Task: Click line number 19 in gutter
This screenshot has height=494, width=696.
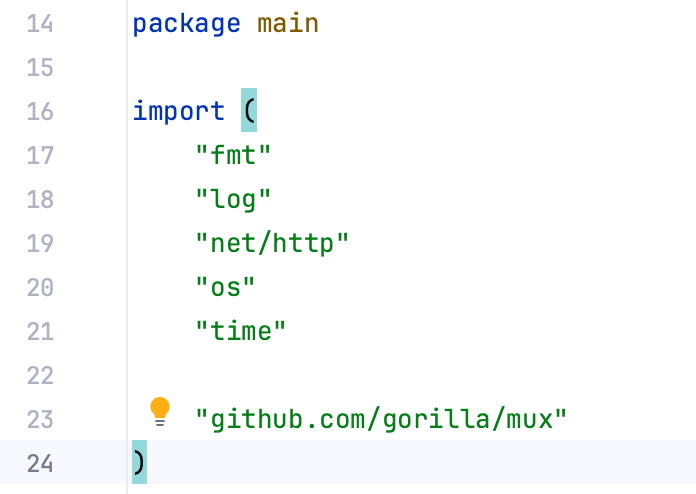Action: (x=40, y=243)
